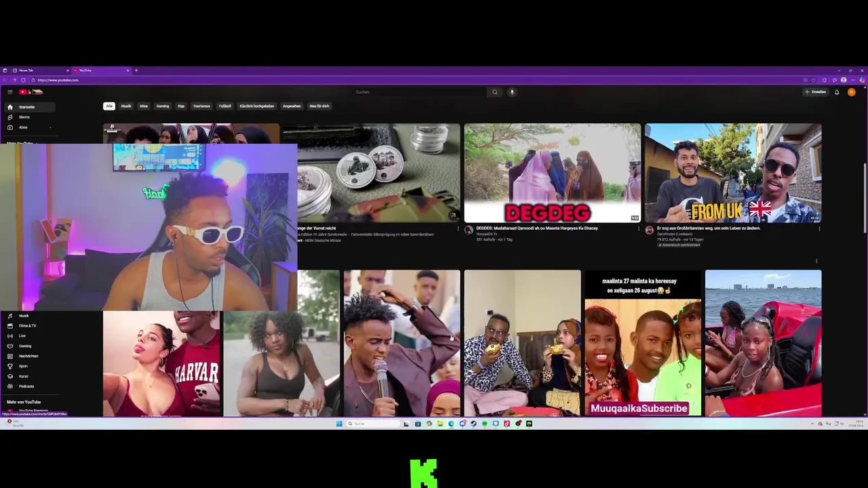Open options menu for the silver coins ad
Screen dimensions: 868x488
tap(458, 229)
